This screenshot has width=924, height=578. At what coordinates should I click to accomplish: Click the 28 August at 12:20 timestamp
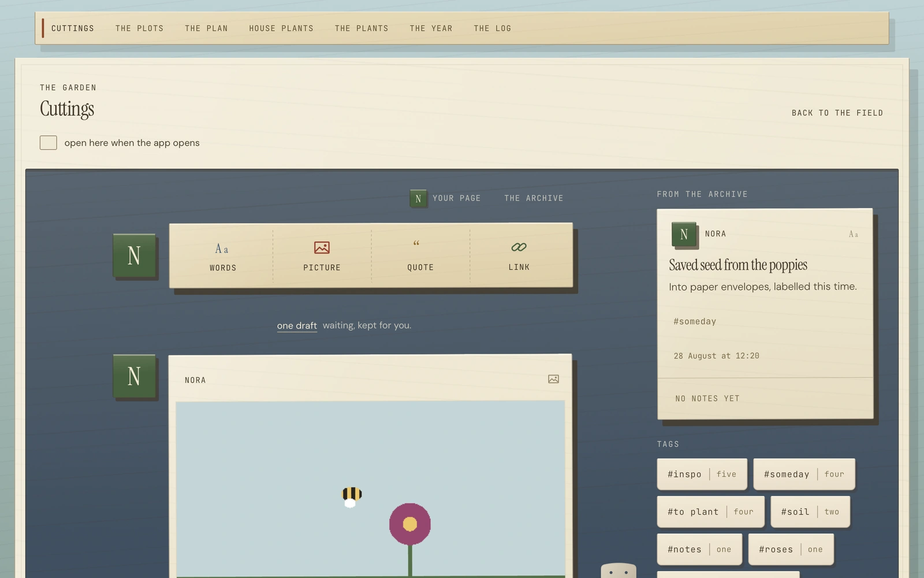pyautogui.click(x=716, y=356)
